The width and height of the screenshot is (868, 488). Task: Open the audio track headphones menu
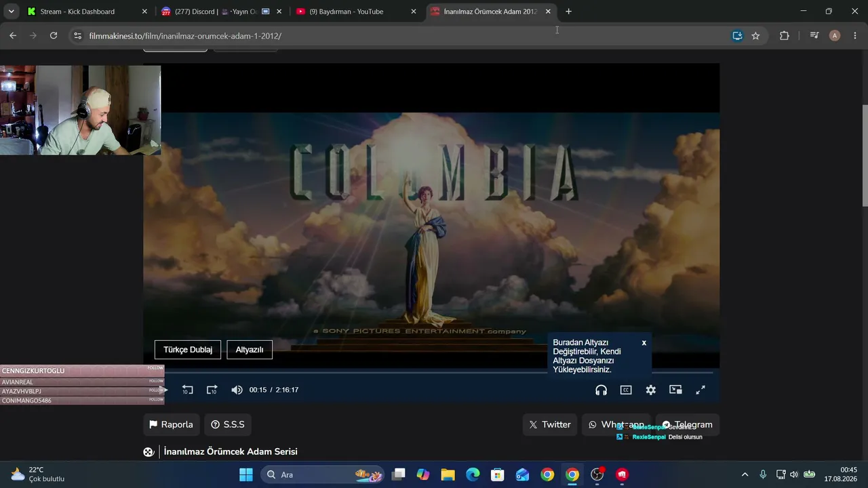click(601, 390)
